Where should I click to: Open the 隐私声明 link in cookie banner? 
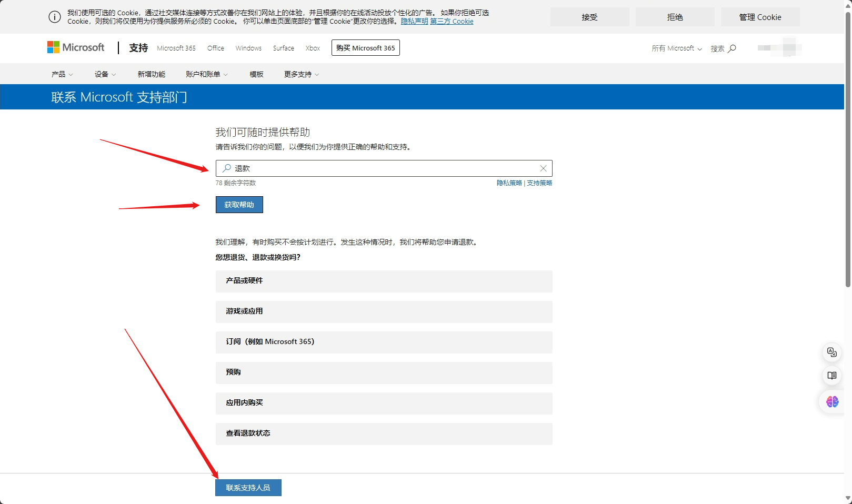tap(414, 22)
